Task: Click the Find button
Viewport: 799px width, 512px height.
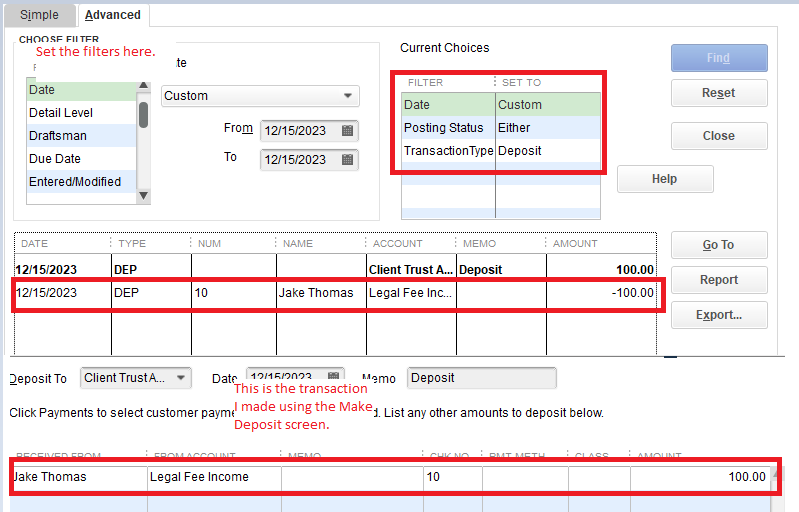Action: pos(719,58)
